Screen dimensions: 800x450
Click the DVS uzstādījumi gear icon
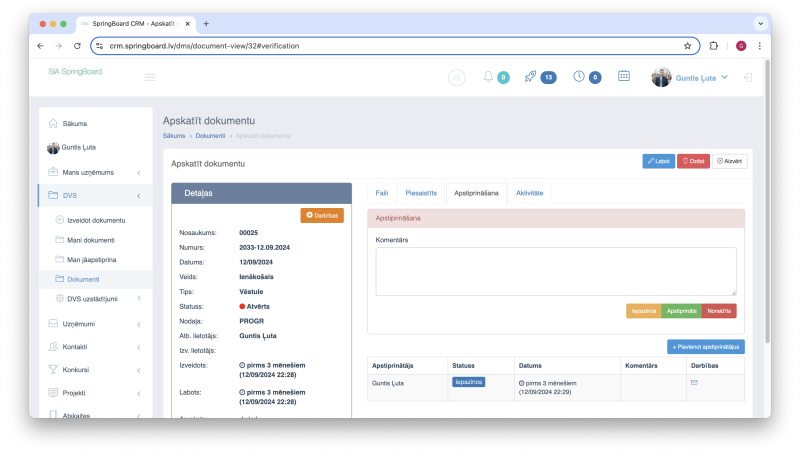click(60, 298)
